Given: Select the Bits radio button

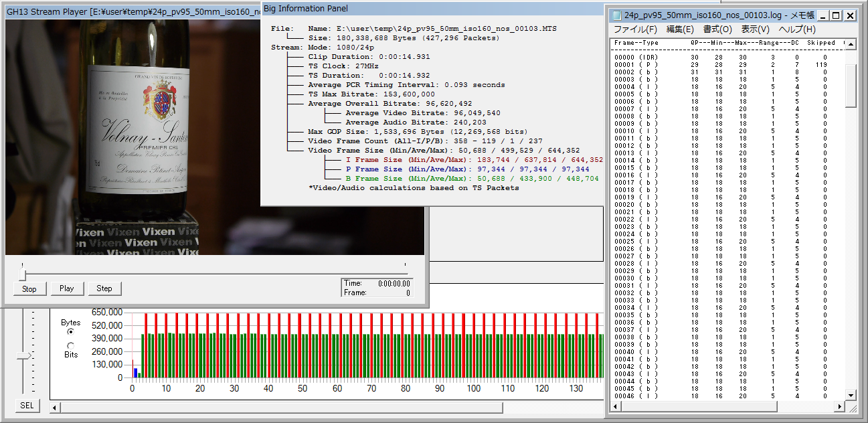Looking at the screenshot, I should click(x=71, y=345).
